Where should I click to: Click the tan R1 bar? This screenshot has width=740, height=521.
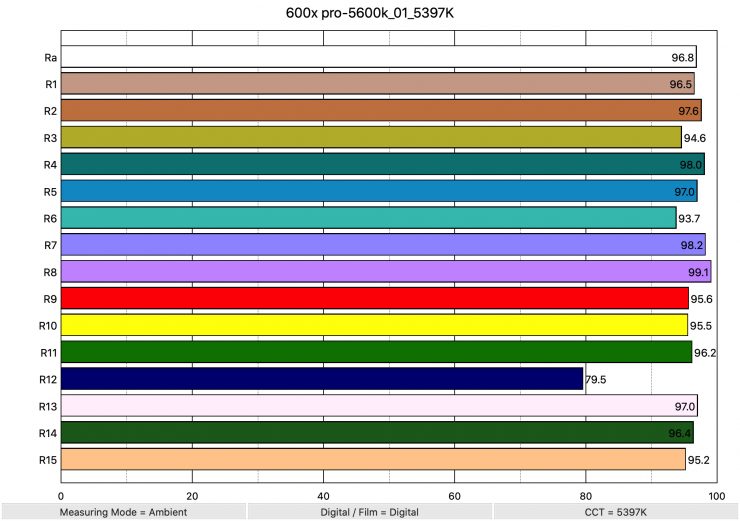pos(377,84)
